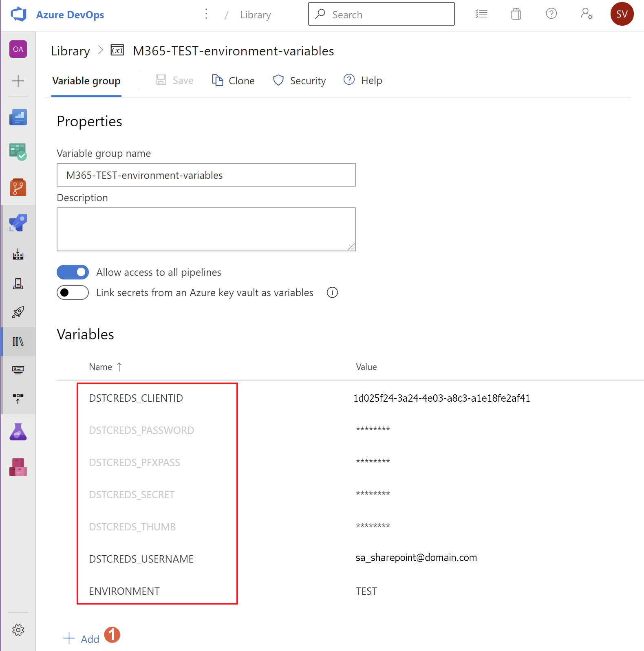Select the DSTCREDS_USERNAME variable name
Viewport: 644px width, 651px height.
pos(141,559)
